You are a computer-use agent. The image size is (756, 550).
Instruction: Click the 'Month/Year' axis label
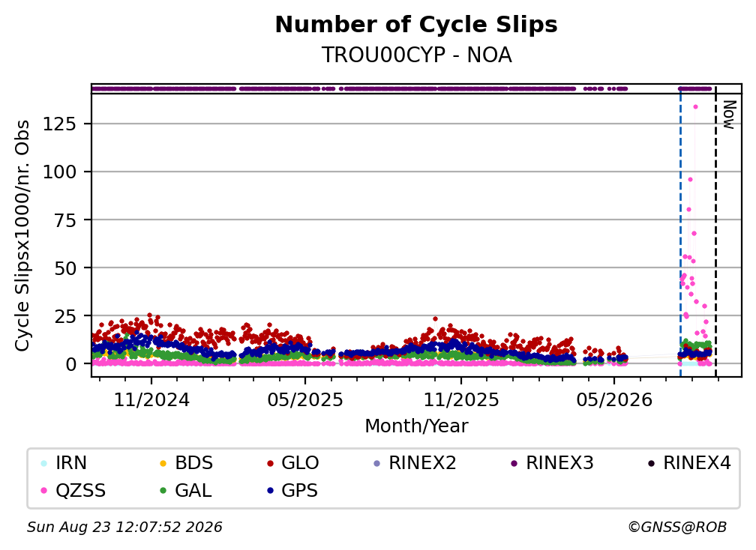[416, 426]
